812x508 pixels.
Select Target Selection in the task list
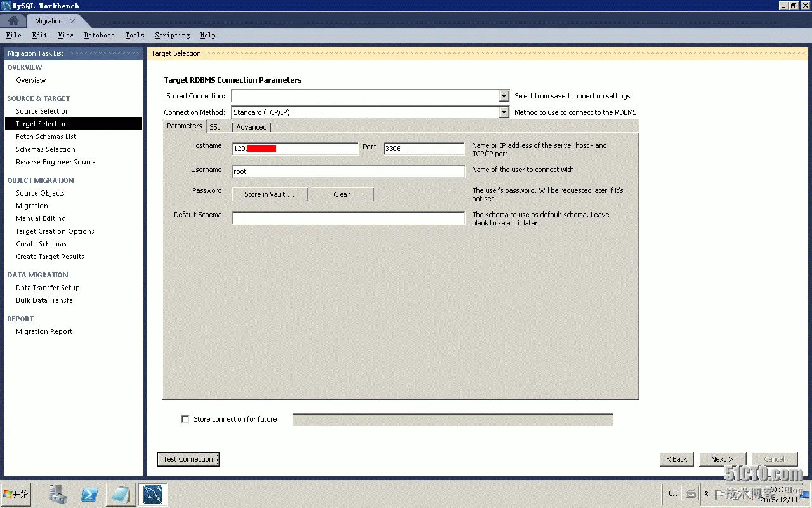tap(74, 124)
